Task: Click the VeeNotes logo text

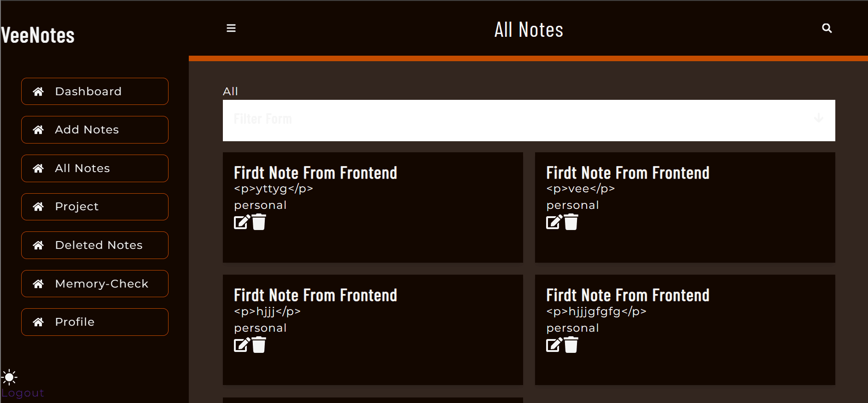Action: [x=38, y=35]
